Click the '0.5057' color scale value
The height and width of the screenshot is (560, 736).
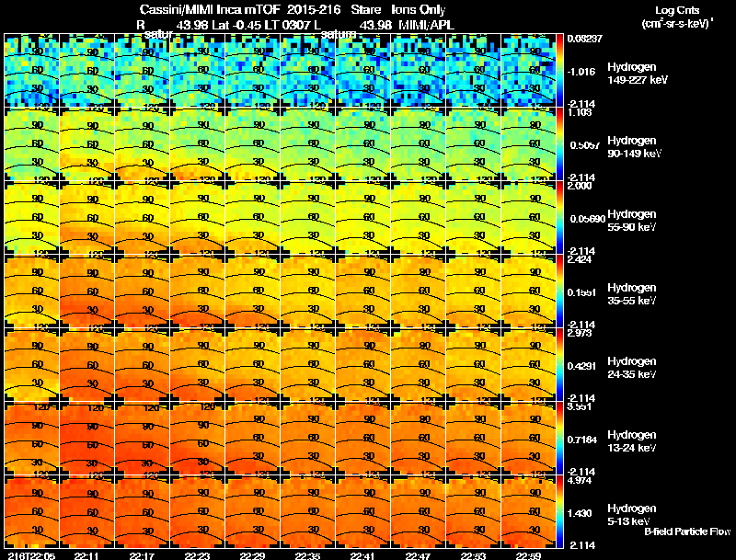[x=584, y=145]
